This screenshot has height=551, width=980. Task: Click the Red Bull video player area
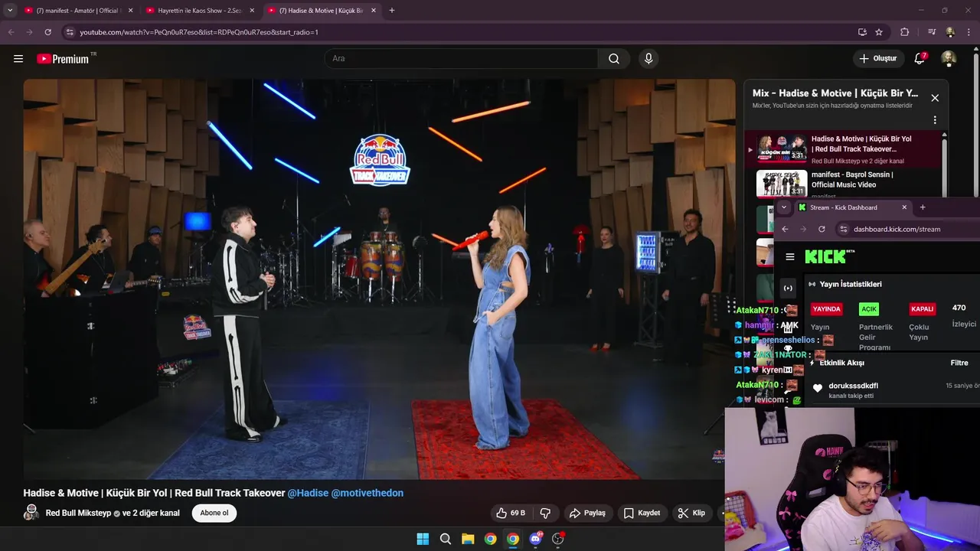379,279
